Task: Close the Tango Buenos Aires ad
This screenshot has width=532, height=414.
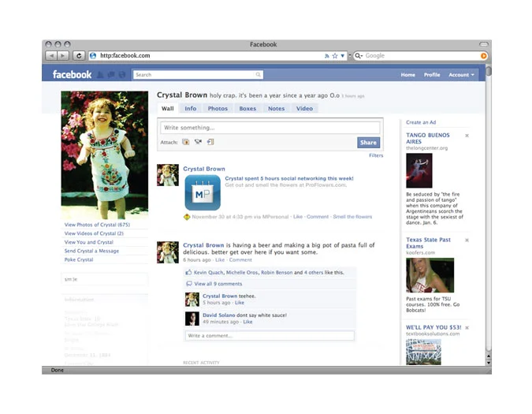Action: pos(467,136)
